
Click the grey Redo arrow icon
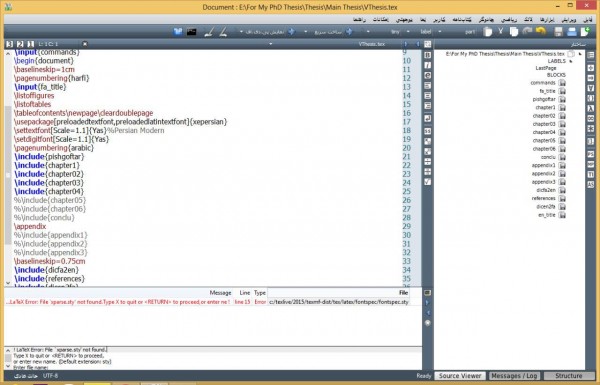tap(527, 31)
